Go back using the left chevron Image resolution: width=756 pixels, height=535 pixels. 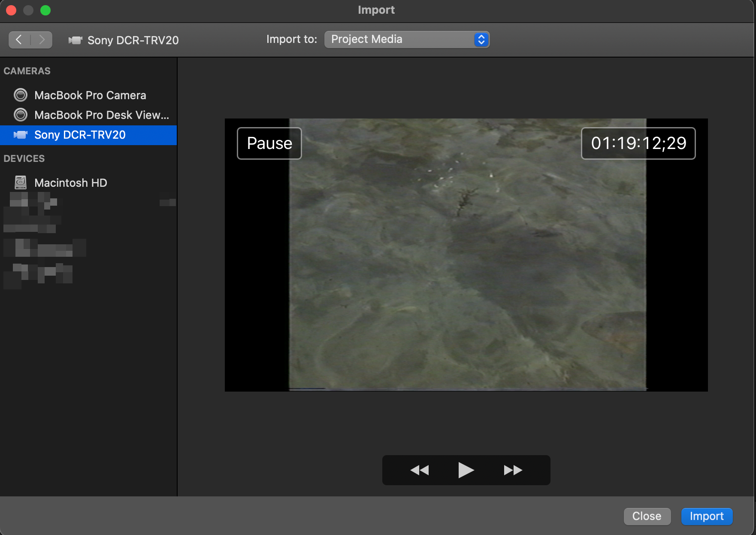tap(19, 40)
